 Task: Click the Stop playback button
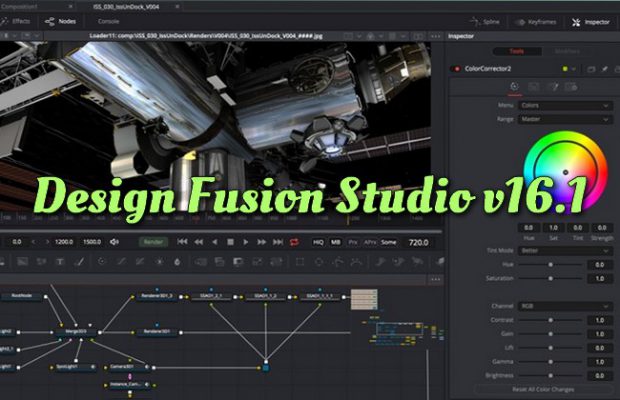point(230,242)
